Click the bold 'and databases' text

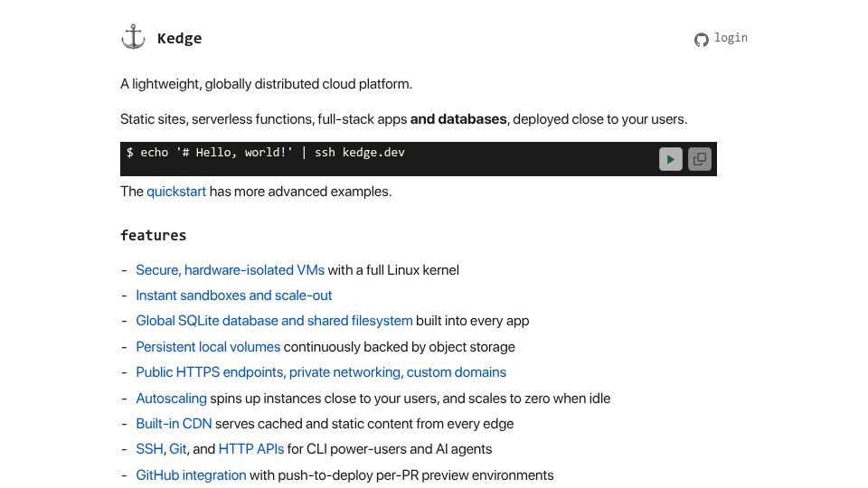point(458,119)
